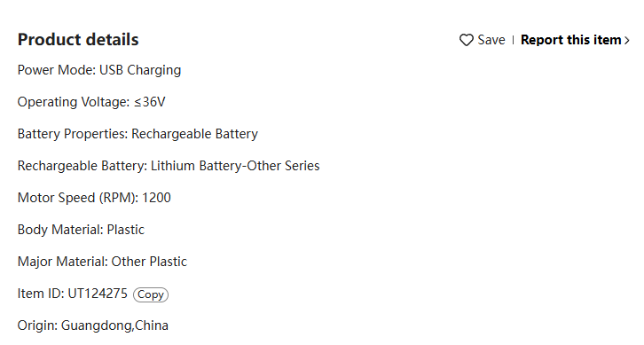This screenshot has height=345, width=644.
Task: Click Origin: Guangdong,China line
Action: (93, 325)
